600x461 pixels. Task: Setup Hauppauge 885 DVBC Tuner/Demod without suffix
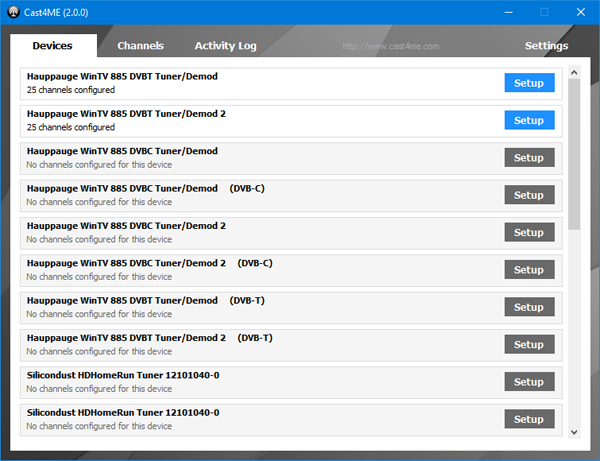point(529,158)
